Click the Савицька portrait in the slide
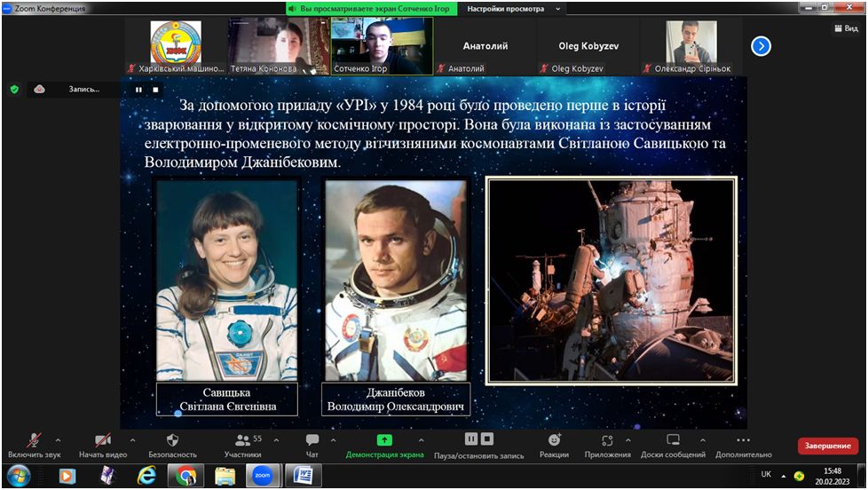Image resolution: width=868 pixels, height=490 pixels. [227, 280]
